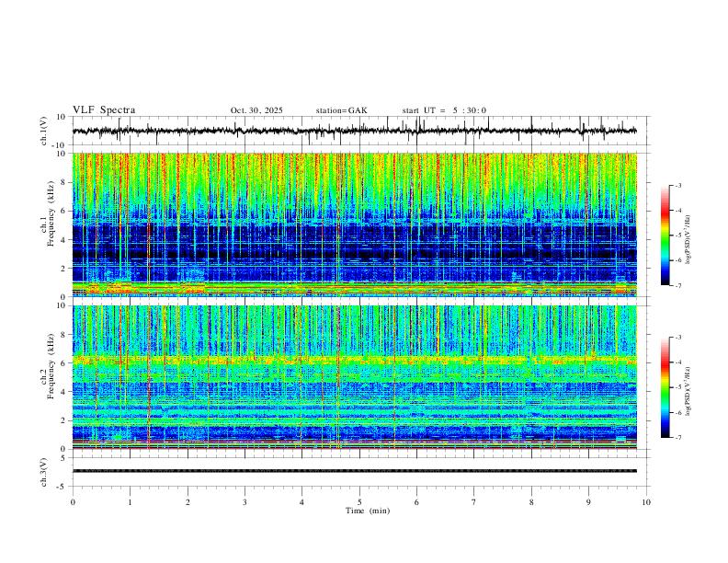This screenshot has height=563, width=728.
Task: Click '-7' label on ch.2 color bar
Action: coord(678,438)
